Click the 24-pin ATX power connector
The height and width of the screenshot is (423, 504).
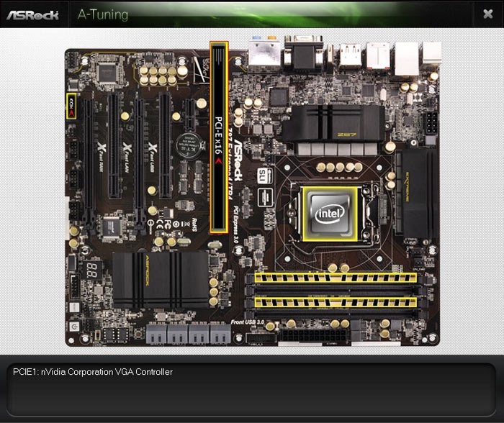tap(314, 336)
